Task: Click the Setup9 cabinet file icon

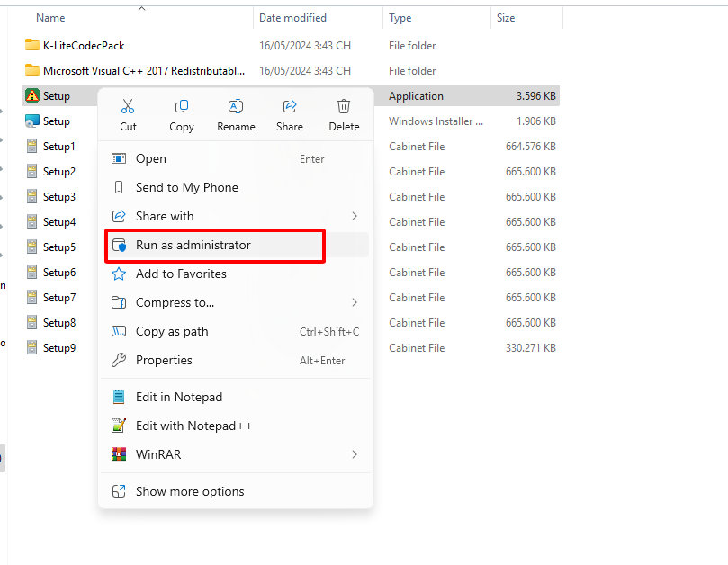Action: tap(32, 348)
